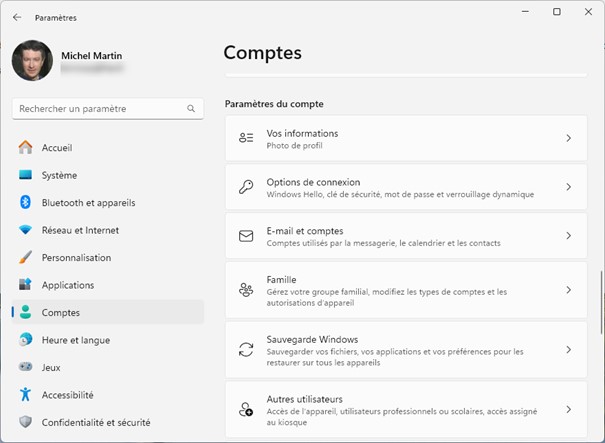Image resolution: width=605 pixels, height=443 pixels.
Task: Click the Michel Martin profile picture
Action: 32,61
